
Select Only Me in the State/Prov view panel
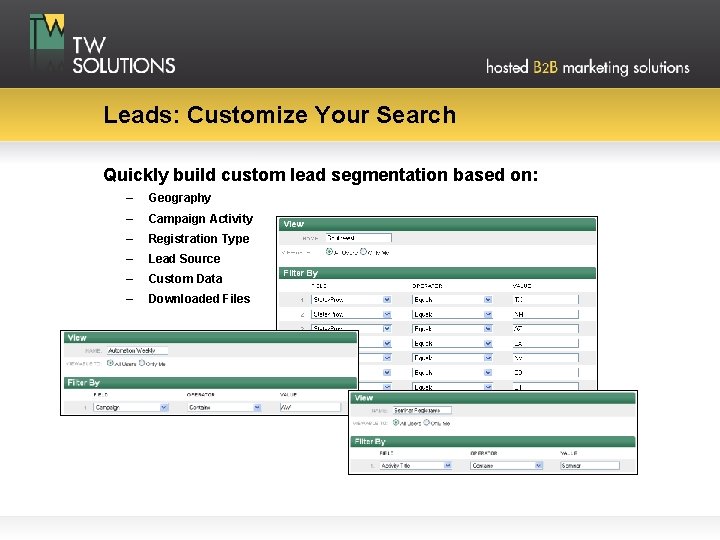364,252
